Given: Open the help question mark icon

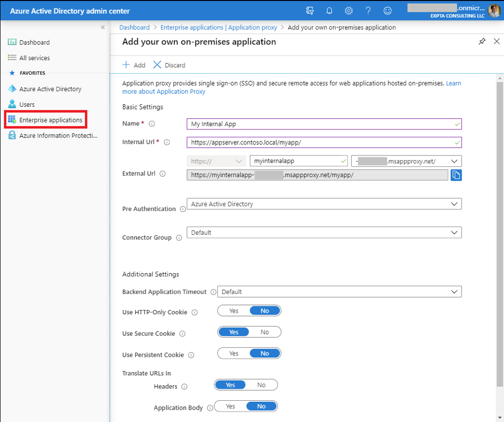Looking at the screenshot, I should tap(368, 10).
